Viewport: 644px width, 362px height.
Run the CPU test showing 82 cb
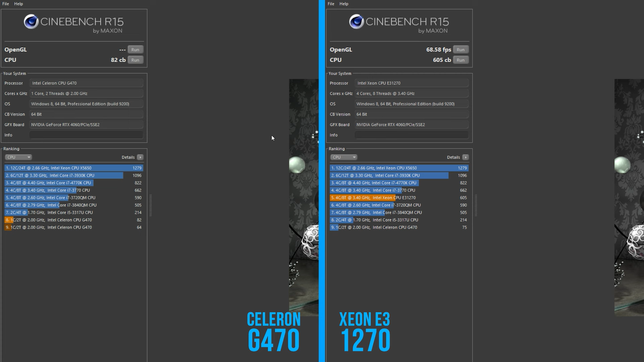(135, 60)
